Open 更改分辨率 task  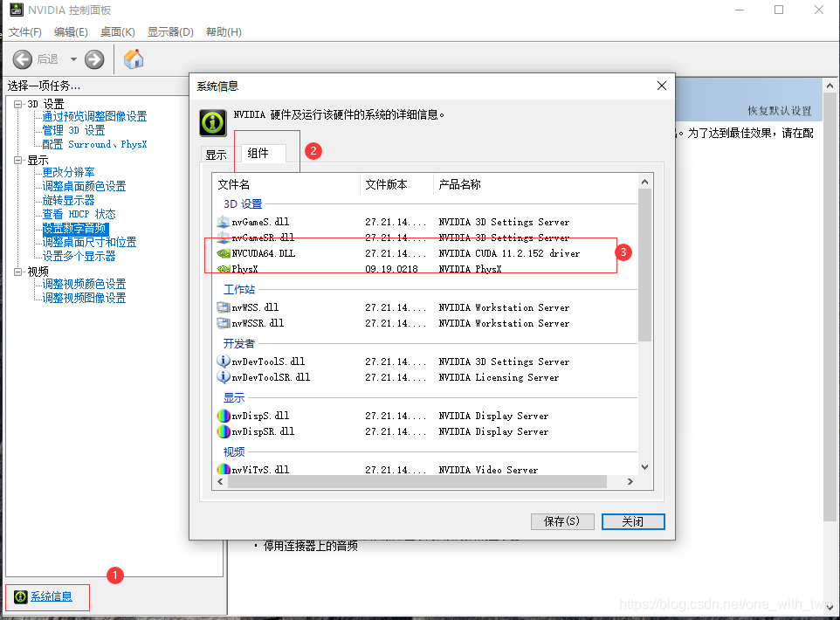(x=68, y=172)
